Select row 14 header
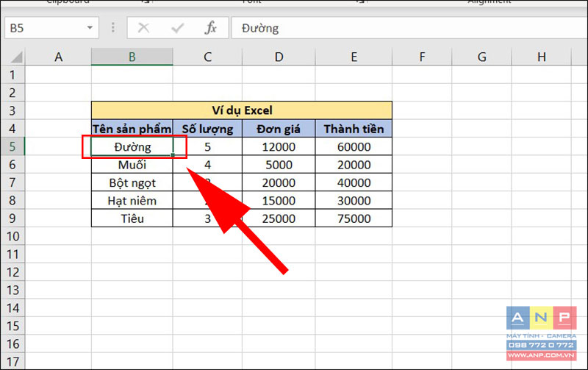 click(x=12, y=307)
